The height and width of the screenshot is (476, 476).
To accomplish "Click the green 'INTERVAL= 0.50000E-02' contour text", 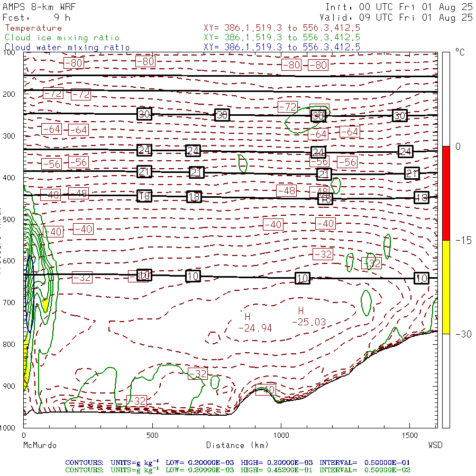I will 364,470.
